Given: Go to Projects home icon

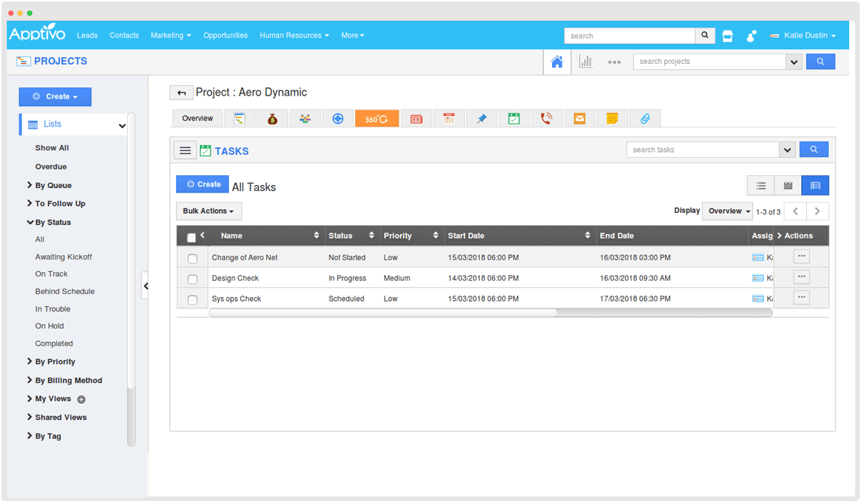Looking at the screenshot, I should pyautogui.click(x=557, y=62).
